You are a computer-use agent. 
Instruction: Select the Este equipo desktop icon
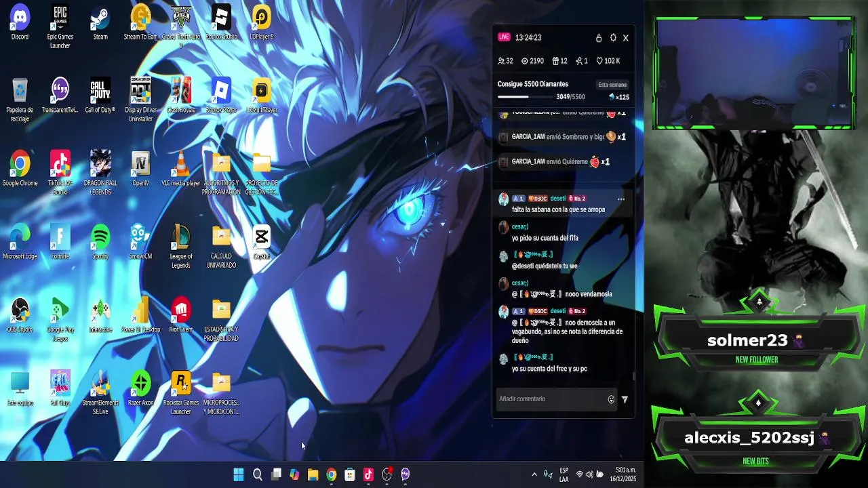coord(20,389)
